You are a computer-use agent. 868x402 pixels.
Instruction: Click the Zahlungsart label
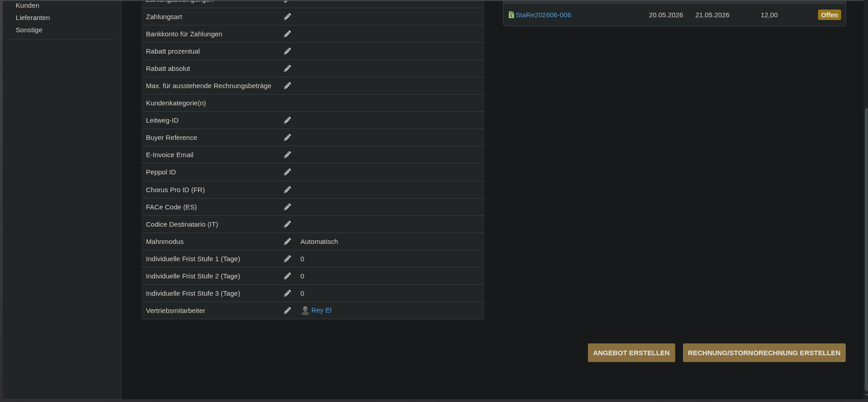click(164, 17)
